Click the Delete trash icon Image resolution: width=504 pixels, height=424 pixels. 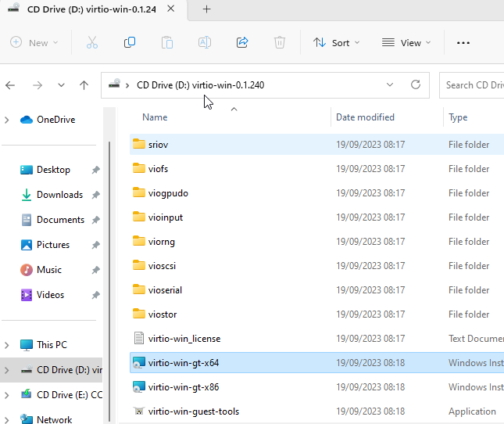click(x=280, y=42)
